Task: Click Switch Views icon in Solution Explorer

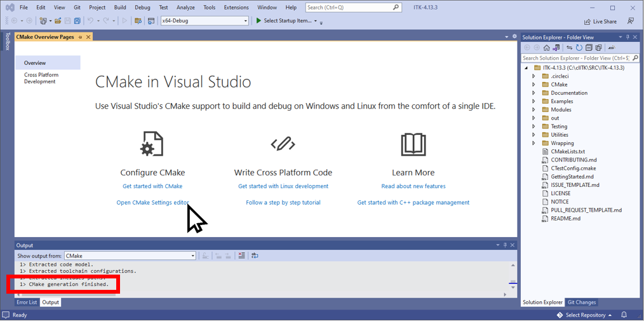Action: click(556, 48)
